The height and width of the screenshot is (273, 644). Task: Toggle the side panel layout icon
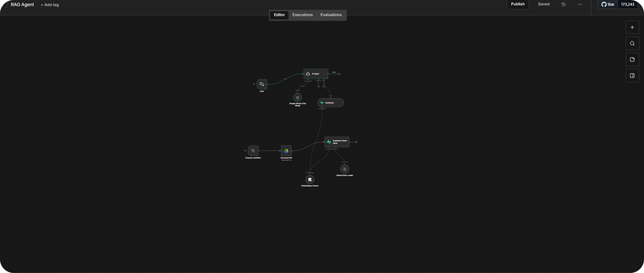tap(632, 76)
